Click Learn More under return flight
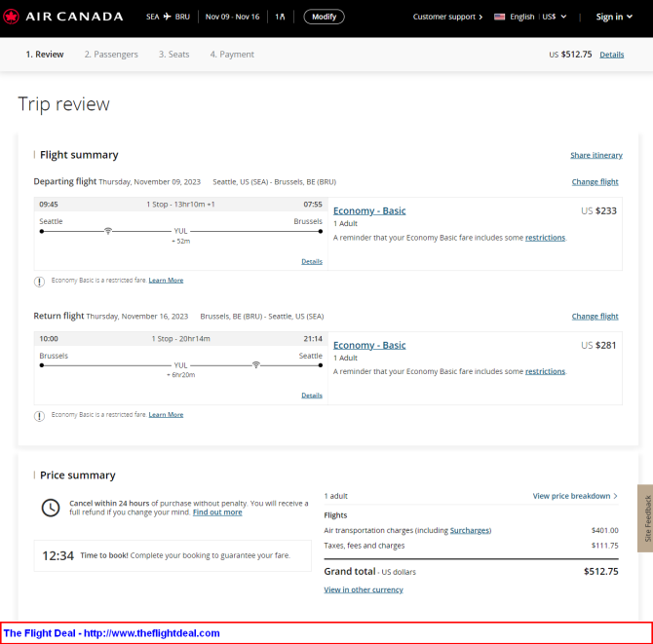The image size is (653, 644). pyautogui.click(x=166, y=415)
